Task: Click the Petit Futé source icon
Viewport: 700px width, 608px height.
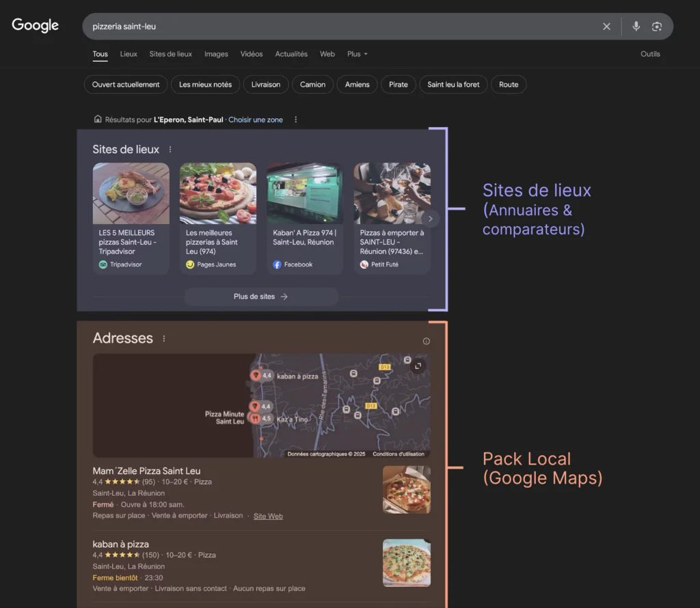Action: click(364, 264)
